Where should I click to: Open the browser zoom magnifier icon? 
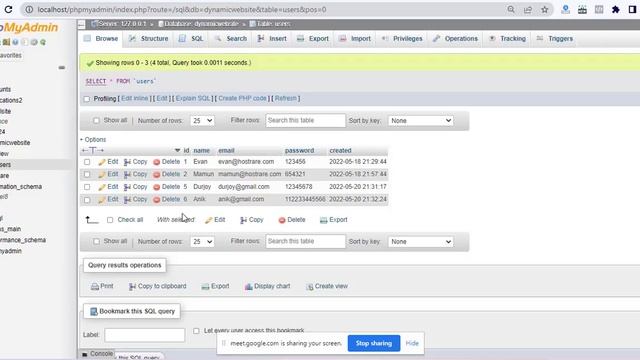(x=511, y=9)
